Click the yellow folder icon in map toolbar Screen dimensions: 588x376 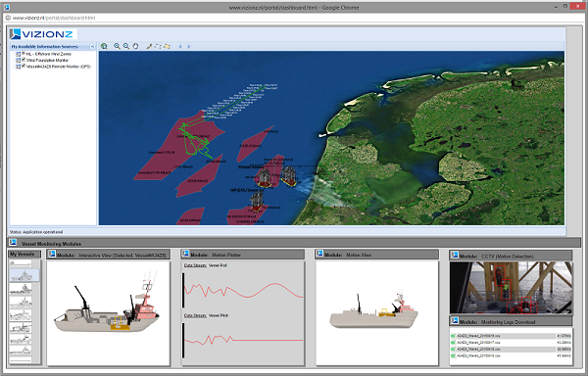click(167, 46)
